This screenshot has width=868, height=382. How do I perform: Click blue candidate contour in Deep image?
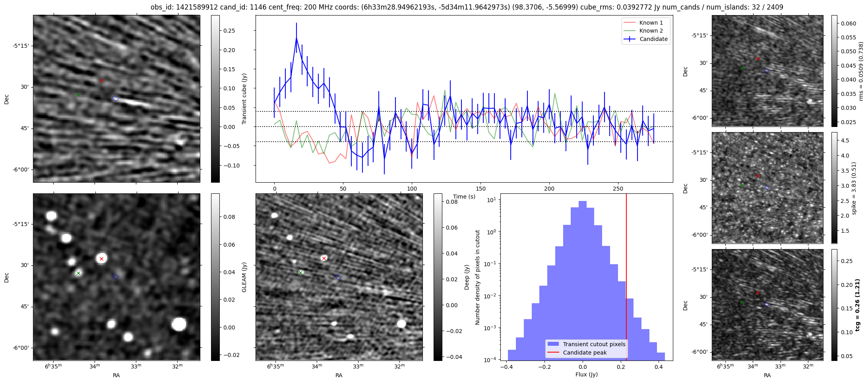tap(338, 277)
